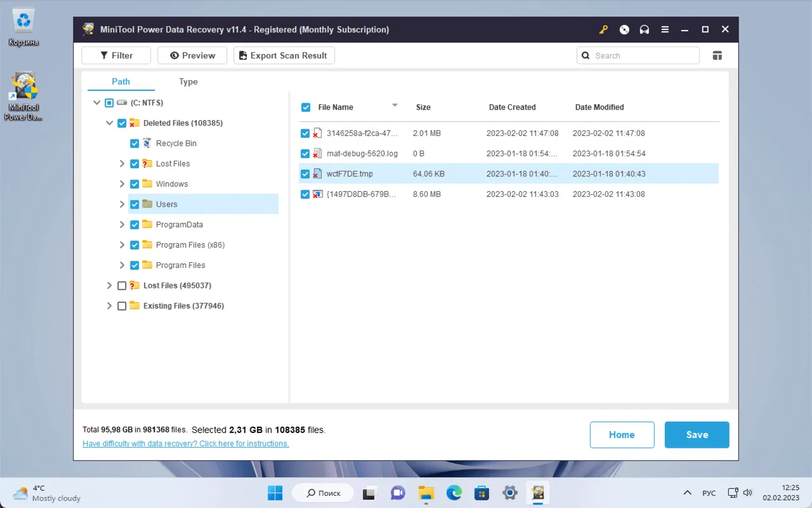This screenshot has height=508, width=812.
Task: Select the 8.60 MB size cell
Action: tap(426, 194)
